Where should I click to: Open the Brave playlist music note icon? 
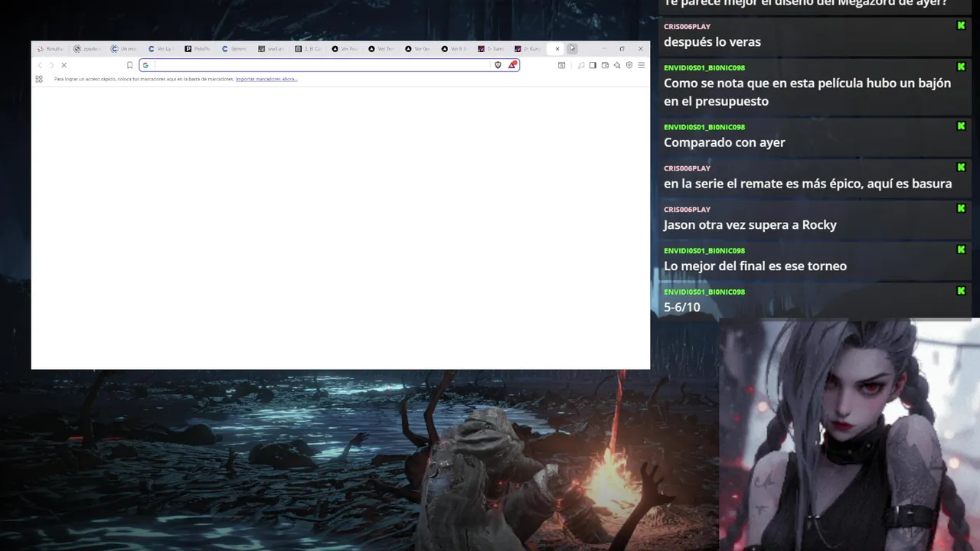click(x=581, y=65)
